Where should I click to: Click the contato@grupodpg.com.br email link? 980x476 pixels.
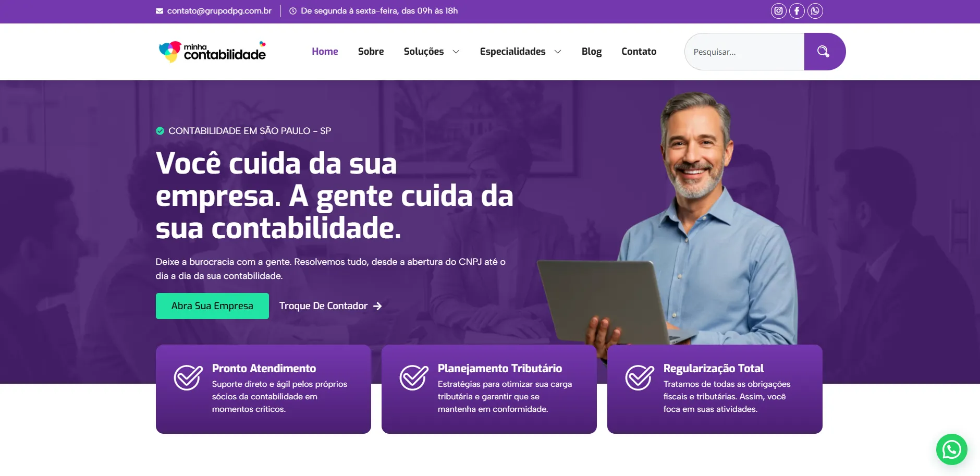pos(219,11)
